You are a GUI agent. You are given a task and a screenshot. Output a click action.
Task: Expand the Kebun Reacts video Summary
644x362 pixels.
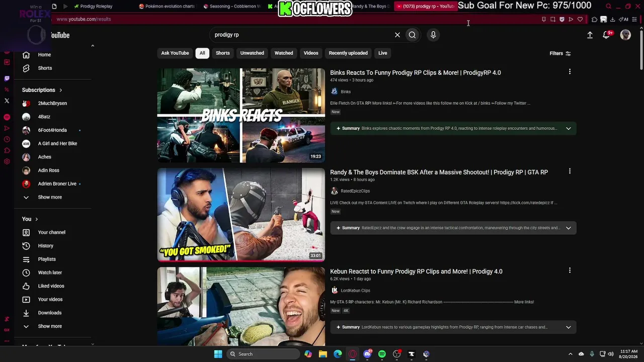coord(569,327)
